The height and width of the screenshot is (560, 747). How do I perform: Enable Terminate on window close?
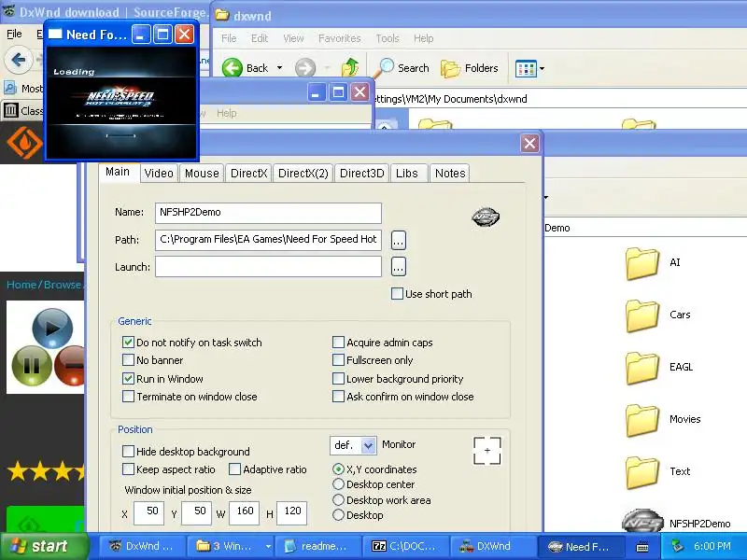click(x=128, y=396)
